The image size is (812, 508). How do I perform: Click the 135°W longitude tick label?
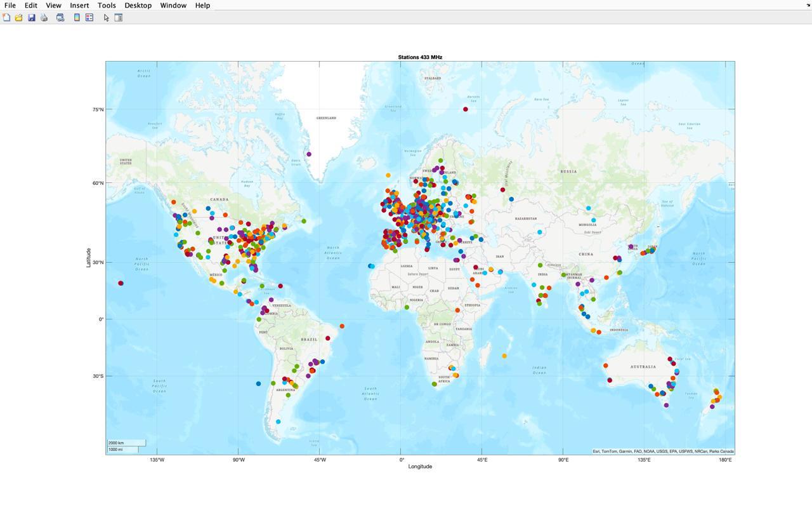click(157, 460)
